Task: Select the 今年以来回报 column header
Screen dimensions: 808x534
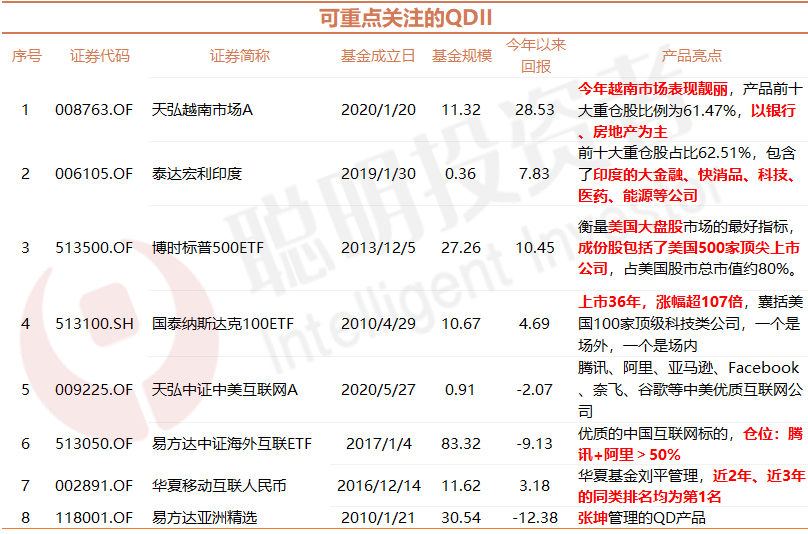Action: pos(535,56)
